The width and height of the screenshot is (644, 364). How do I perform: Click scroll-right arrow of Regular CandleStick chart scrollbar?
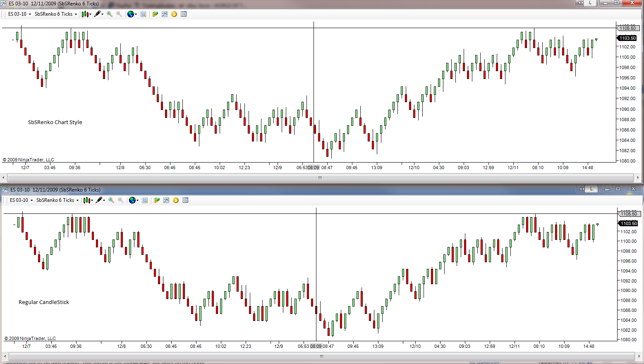pyautogui.click(x=639, y=356)
